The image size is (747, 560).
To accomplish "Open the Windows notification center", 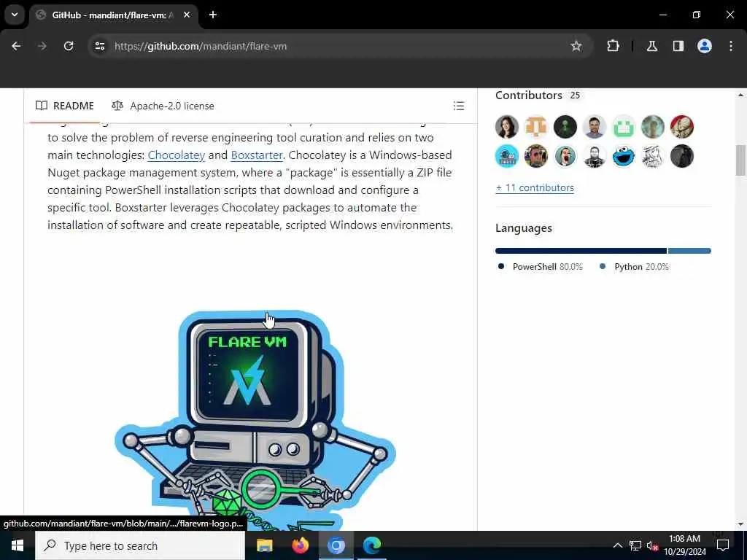I will 723,545.
